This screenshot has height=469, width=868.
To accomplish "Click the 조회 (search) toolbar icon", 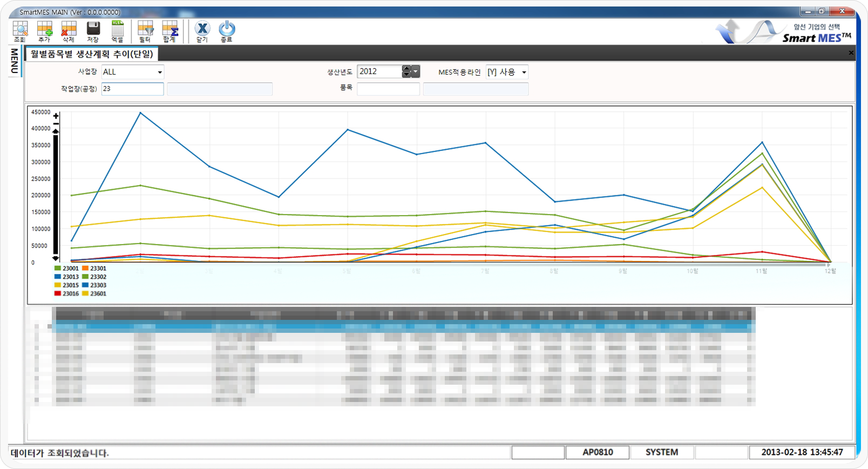I will pyautogui.click(x=20, y=31).
